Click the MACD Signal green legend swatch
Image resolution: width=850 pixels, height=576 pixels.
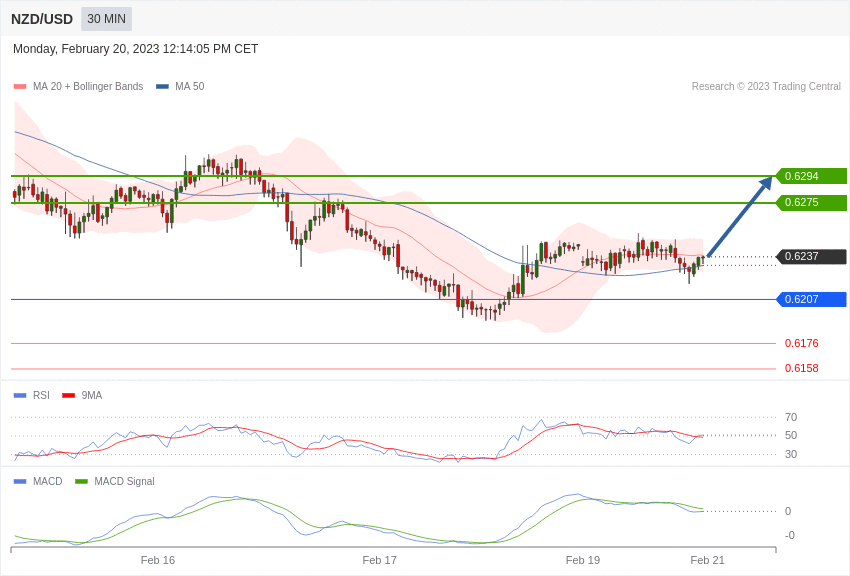pyautogui.click(x=81, y=481)
